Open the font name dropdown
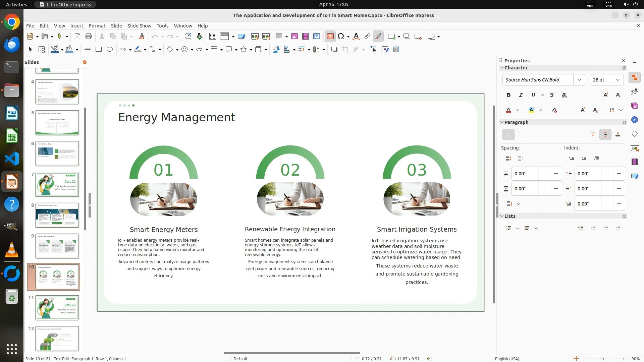 pyautogui.click(x=579, y=80)
